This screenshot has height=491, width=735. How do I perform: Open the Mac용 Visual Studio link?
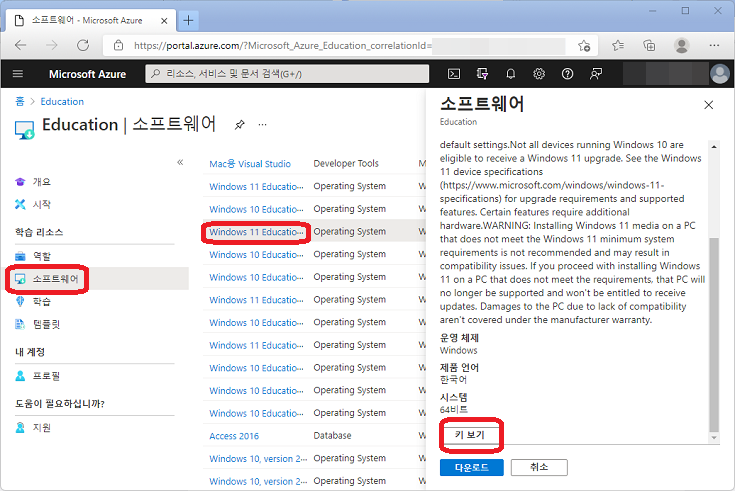click(250, 164)
